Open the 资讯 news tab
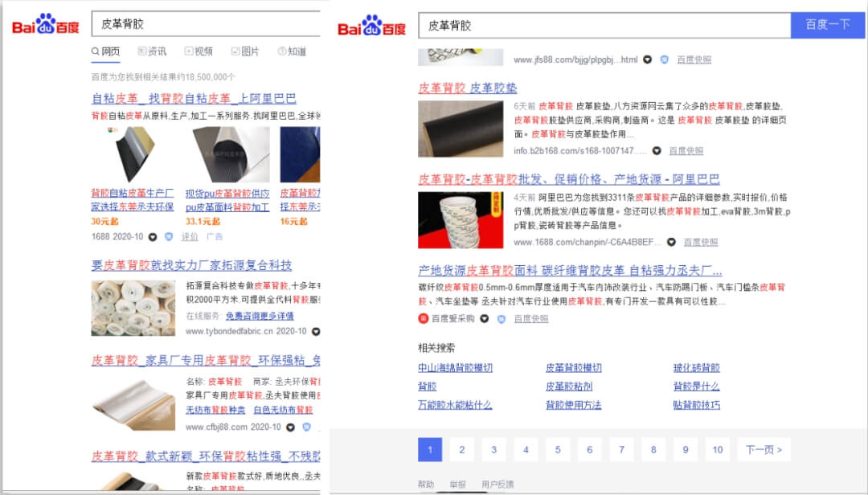 (x=153, y=51)
